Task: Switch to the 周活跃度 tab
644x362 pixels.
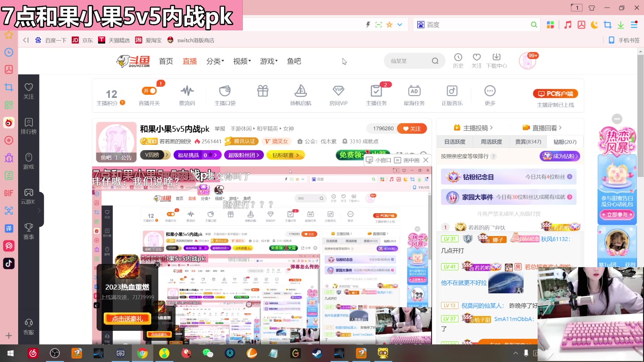Action: pos(491,142)
